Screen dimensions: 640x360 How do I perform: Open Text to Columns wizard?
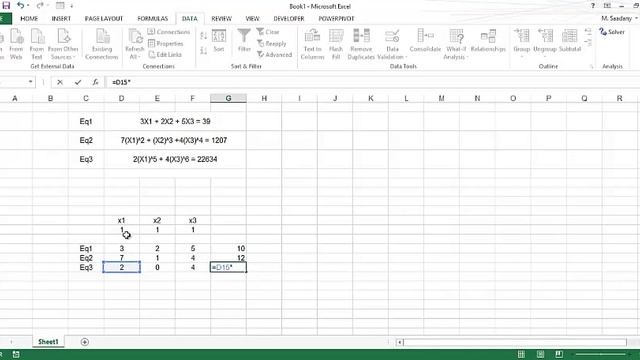coord(312,44)
